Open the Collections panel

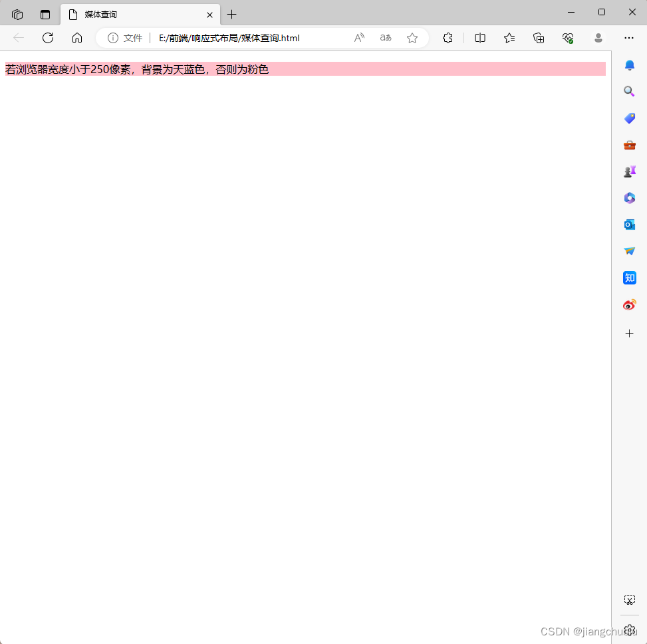539,38
